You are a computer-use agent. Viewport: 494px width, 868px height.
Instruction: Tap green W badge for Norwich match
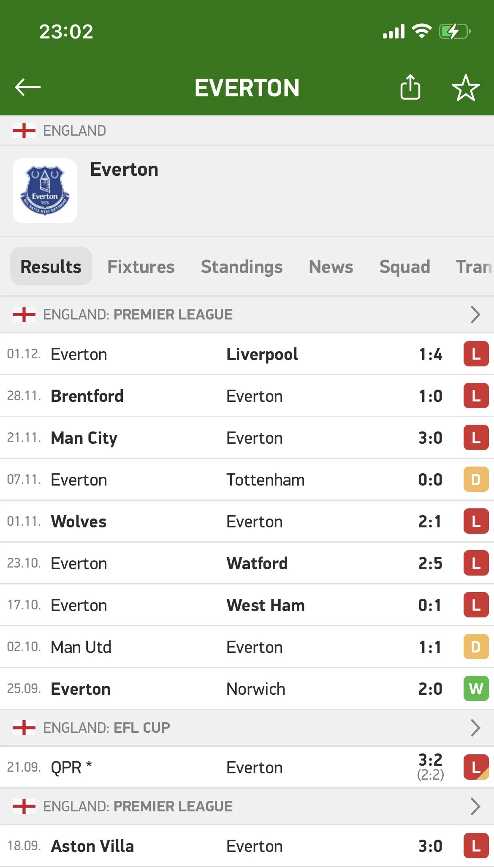(x=476, y=689)
